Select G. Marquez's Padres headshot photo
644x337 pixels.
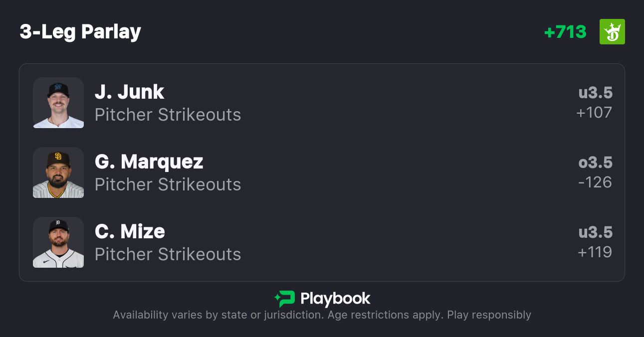tap(58, 172)
